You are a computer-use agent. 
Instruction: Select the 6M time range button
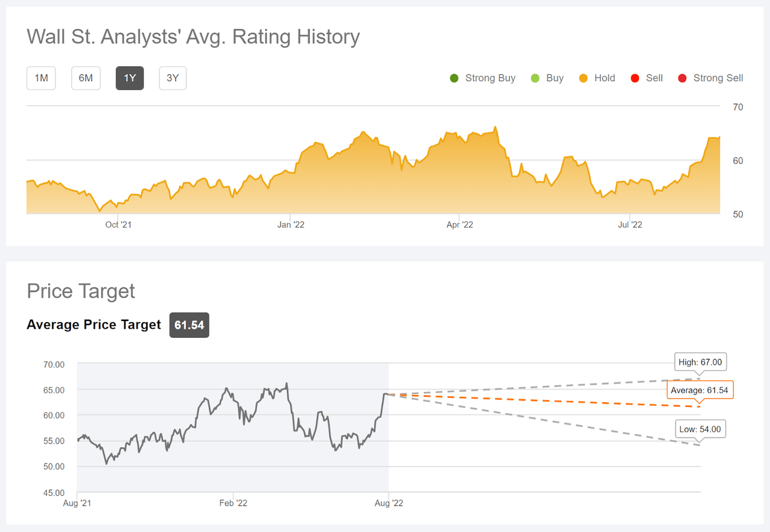(85, 78)
